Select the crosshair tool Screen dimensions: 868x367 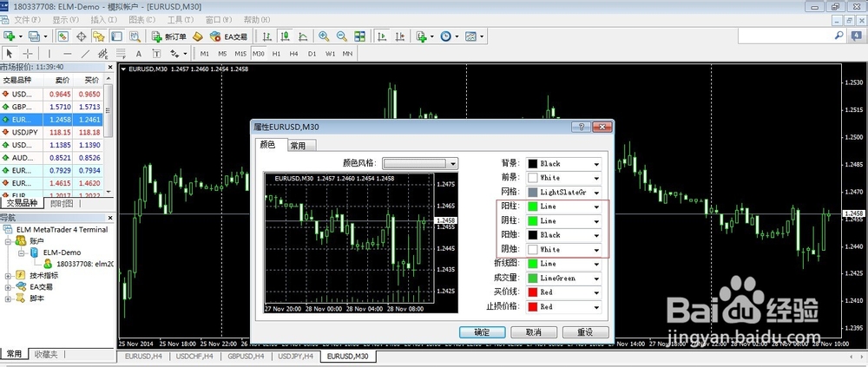pyautogui.click(x=27, y=54)
